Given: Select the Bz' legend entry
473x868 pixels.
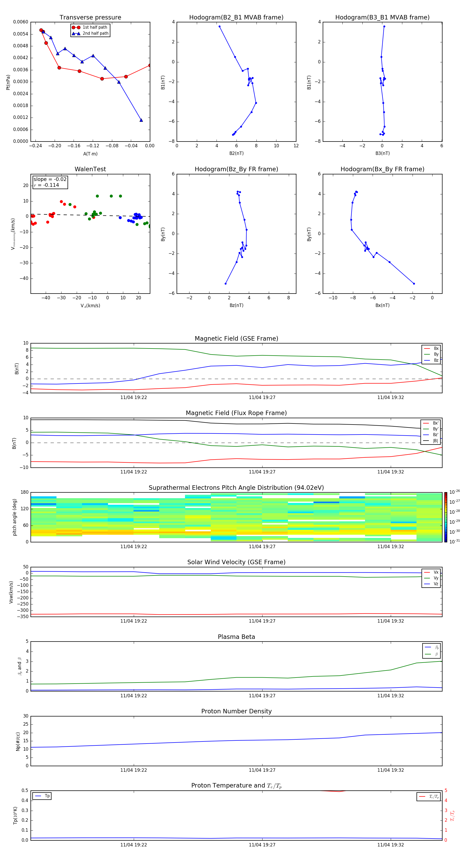Looking at the screenshot, I should click(x=431, y=435).
